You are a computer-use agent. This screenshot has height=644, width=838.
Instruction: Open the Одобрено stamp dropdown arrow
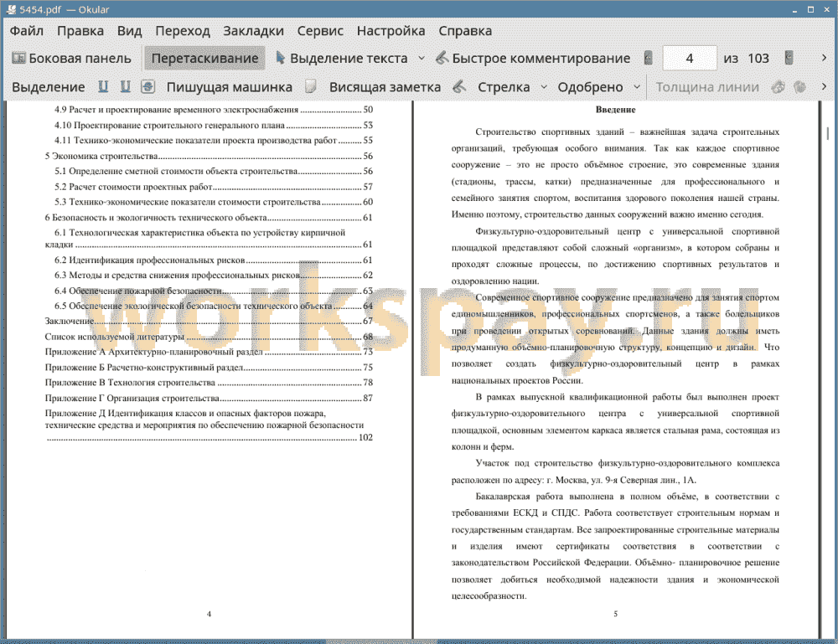point(637,87)
